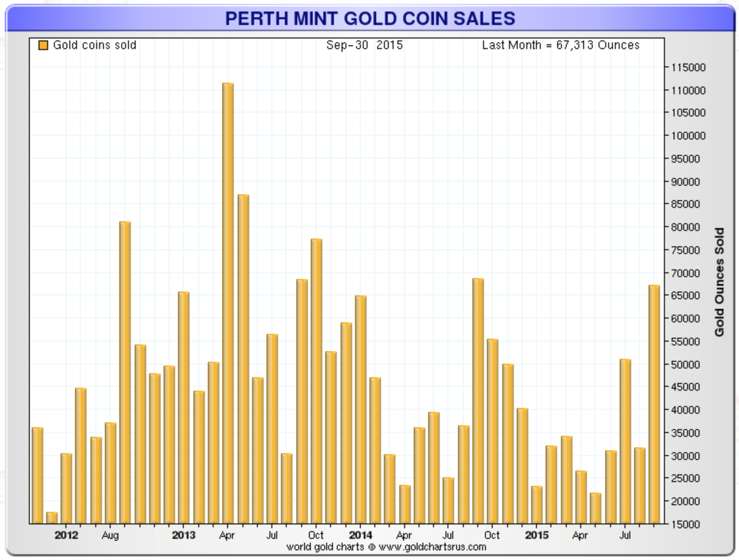Click the orange Gold coins sold legend swatch
This screenshot has height=560, width=739.
(x=43, y=46)
